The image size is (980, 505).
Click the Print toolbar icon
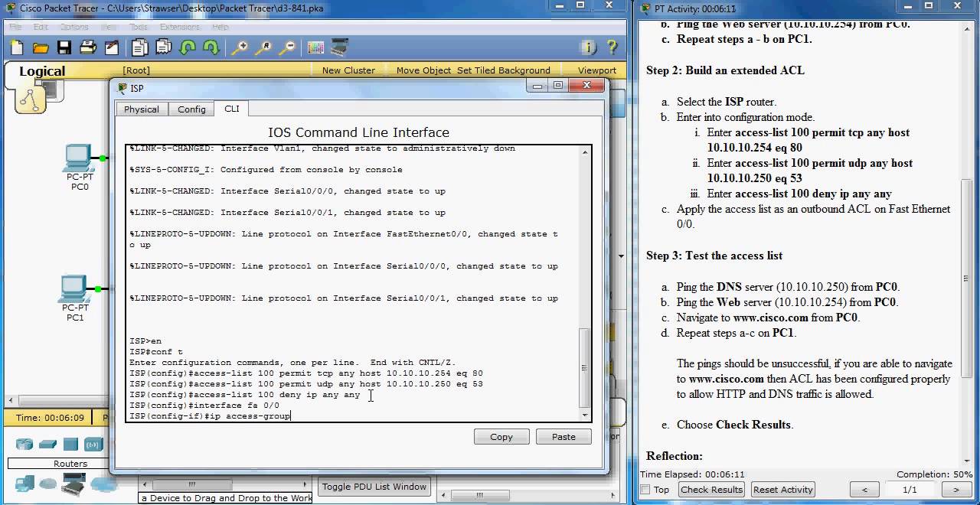point(88,47)
